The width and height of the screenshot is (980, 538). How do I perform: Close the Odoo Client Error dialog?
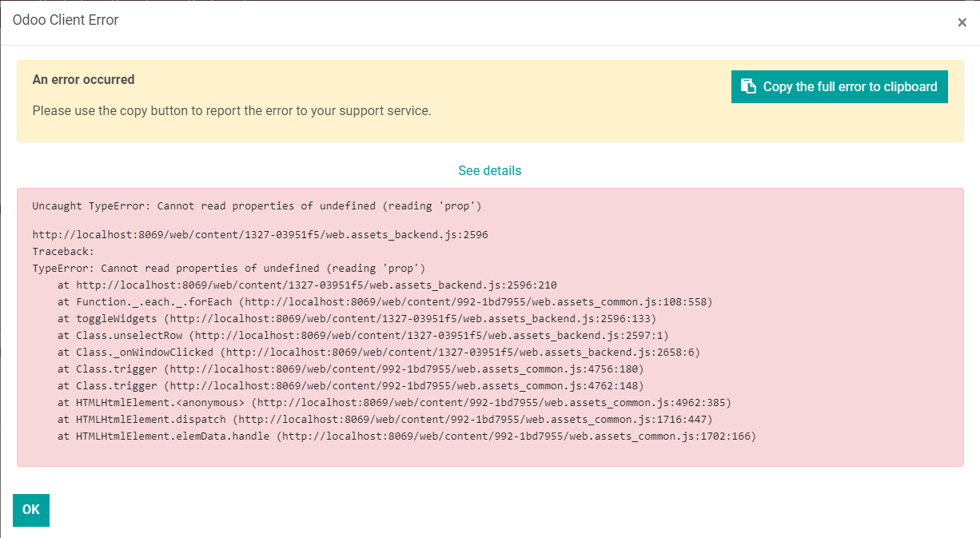click(962, 22)
